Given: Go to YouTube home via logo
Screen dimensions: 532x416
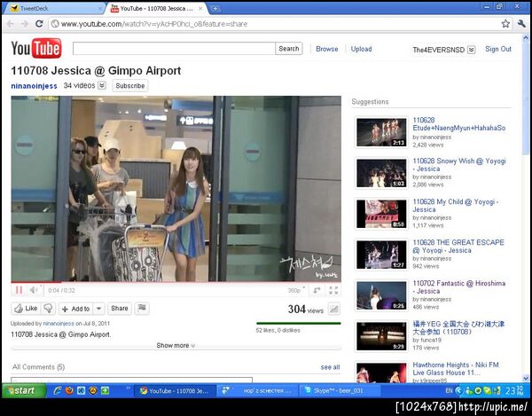Looking at the screenshot, I should click(36, 48).
